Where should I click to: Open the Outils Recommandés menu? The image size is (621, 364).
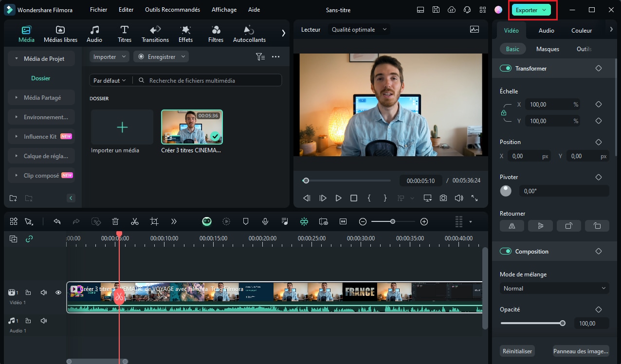[172, 10]
